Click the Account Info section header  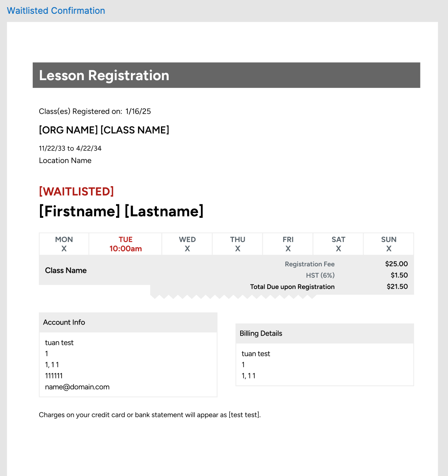tap(64, 323)
